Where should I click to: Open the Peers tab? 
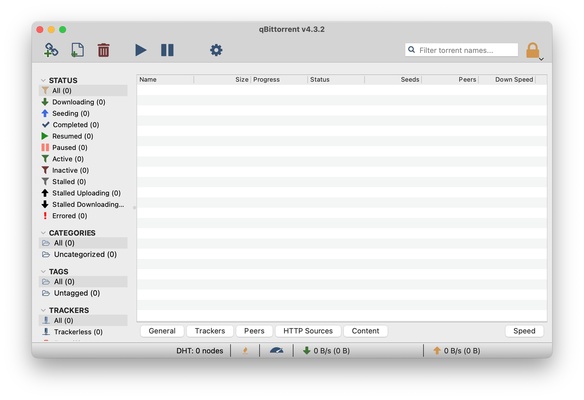click(254, 331)
